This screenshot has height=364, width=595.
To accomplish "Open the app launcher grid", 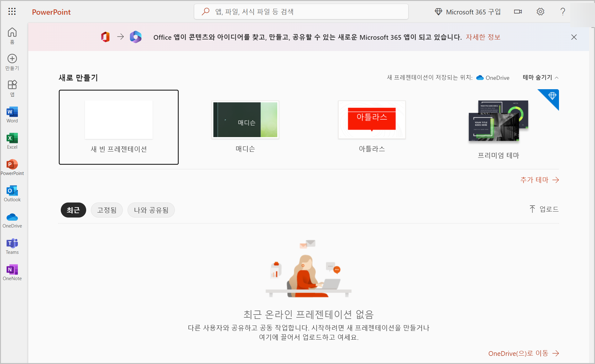I will point(12,12).
